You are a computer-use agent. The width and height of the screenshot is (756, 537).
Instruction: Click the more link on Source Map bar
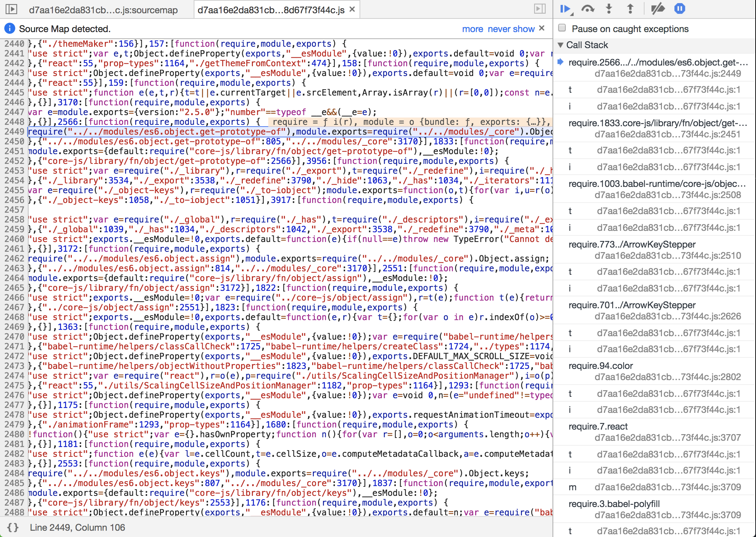pyautogui.click(x=472, y=29)
